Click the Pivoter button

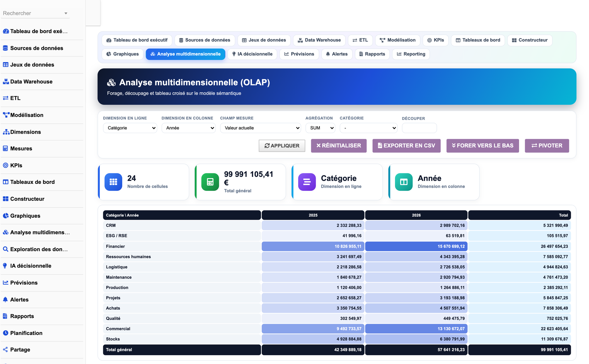coord(547,146)
